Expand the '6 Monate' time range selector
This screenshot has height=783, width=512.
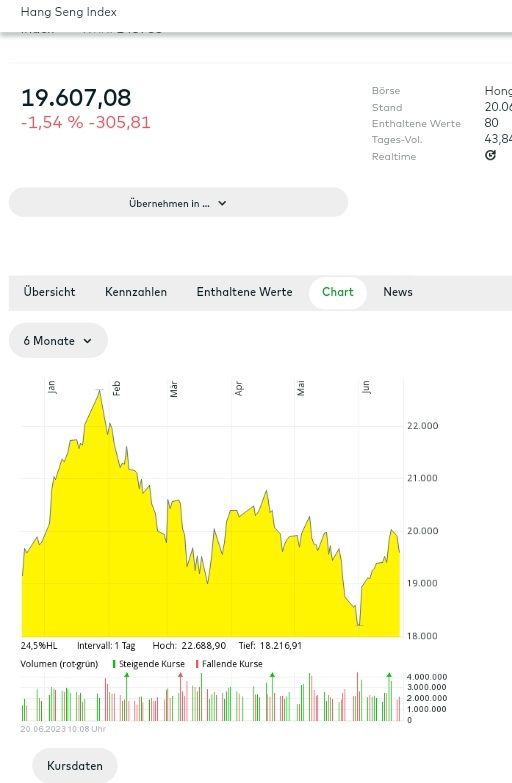click(x=58, y=341)
